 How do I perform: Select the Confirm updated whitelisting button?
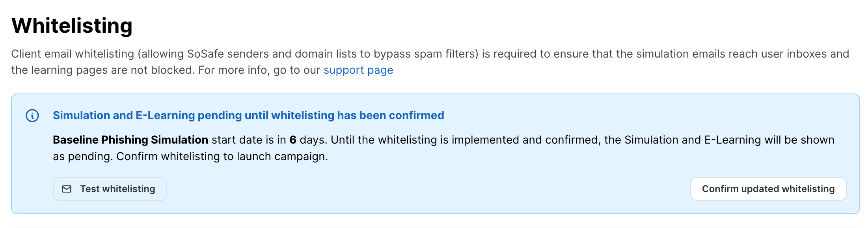[768, 189]
